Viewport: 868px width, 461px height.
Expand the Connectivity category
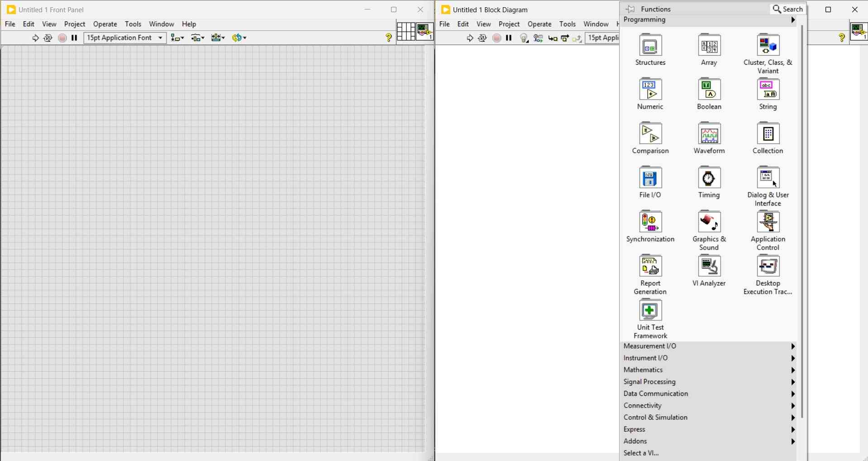(709, 406)
